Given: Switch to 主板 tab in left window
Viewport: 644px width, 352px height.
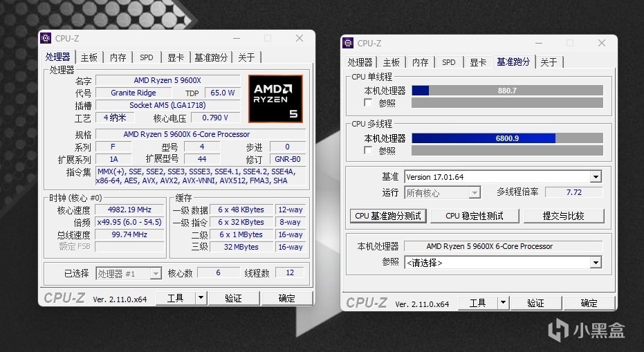Looking at the screenshot, I should (89, 57).
